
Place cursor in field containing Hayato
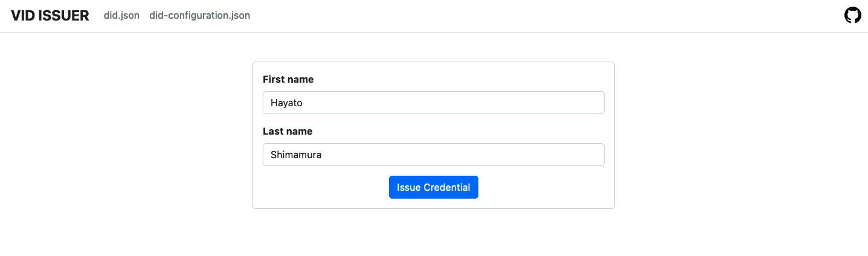(433, 103)
